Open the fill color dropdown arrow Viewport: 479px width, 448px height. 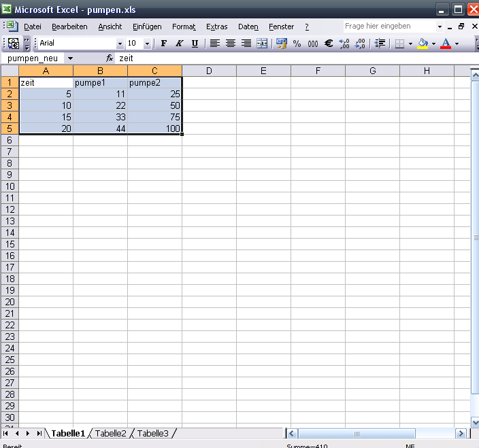click(x=433, y=44)
